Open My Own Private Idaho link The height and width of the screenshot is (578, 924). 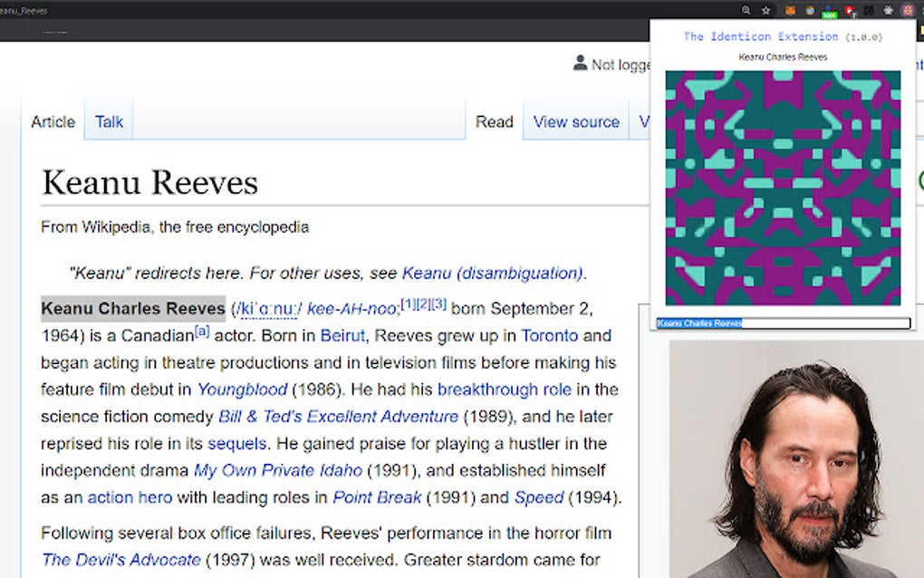[278, 470]
